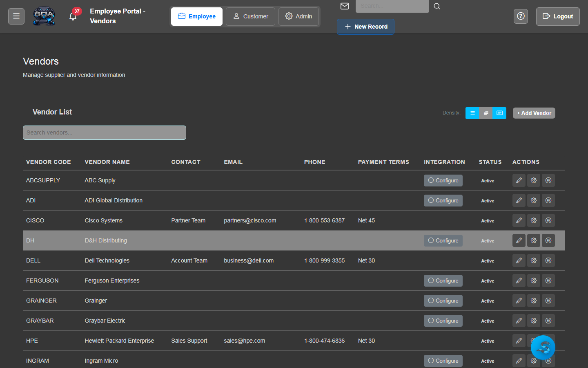Select the medium density option

pyautogui.click(x=486, y=113)
